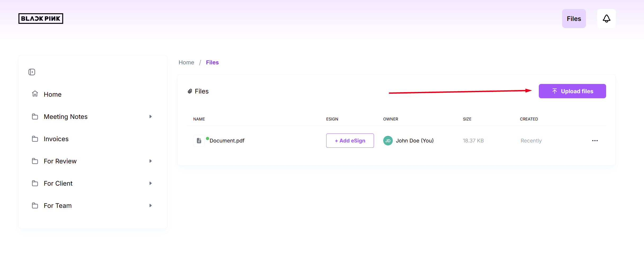Collapse the sidebar panel icon
Image resolution: width=644 pixels, height=255 pixels.
[32, 72]
